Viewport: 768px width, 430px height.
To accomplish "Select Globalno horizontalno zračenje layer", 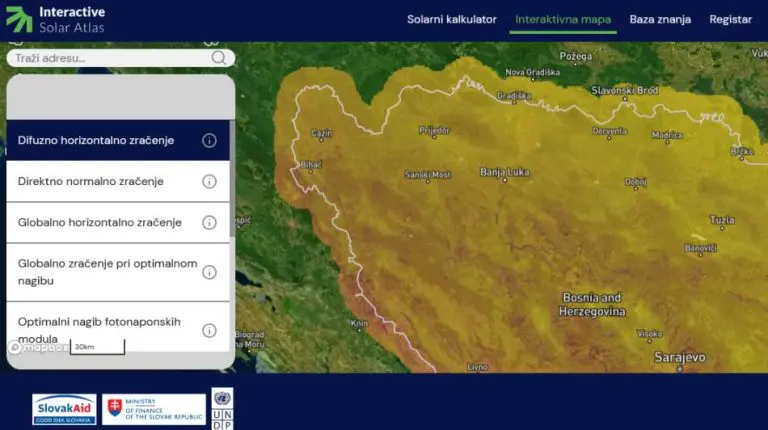I will (x=118, y=223).
